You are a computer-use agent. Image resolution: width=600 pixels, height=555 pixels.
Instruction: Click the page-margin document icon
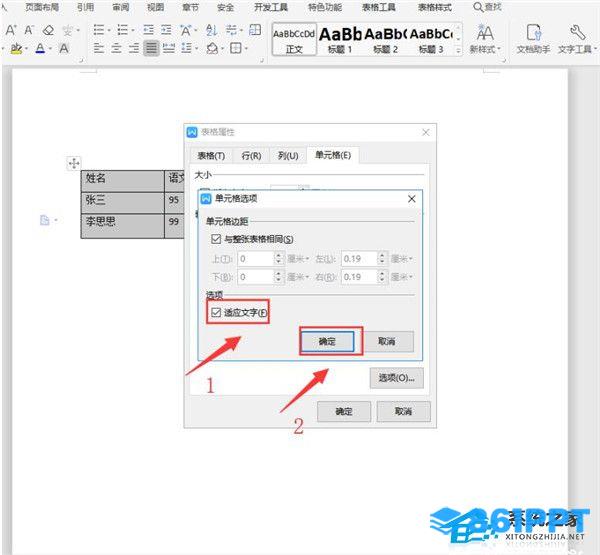pos(45,220)
